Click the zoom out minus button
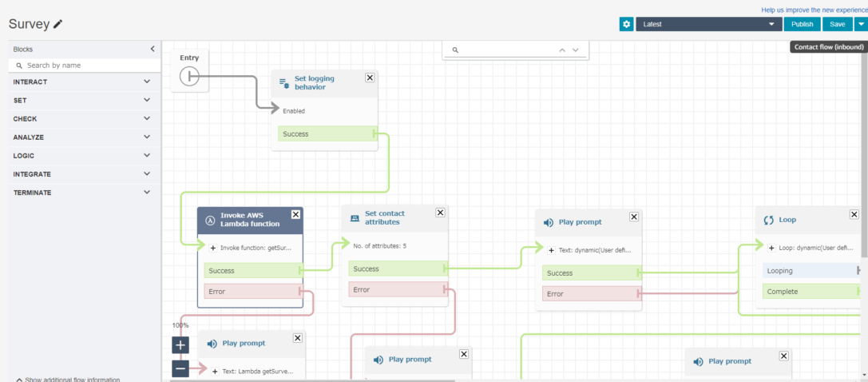The width and height of the screenshot is (868, 382). tap(180, 368)
